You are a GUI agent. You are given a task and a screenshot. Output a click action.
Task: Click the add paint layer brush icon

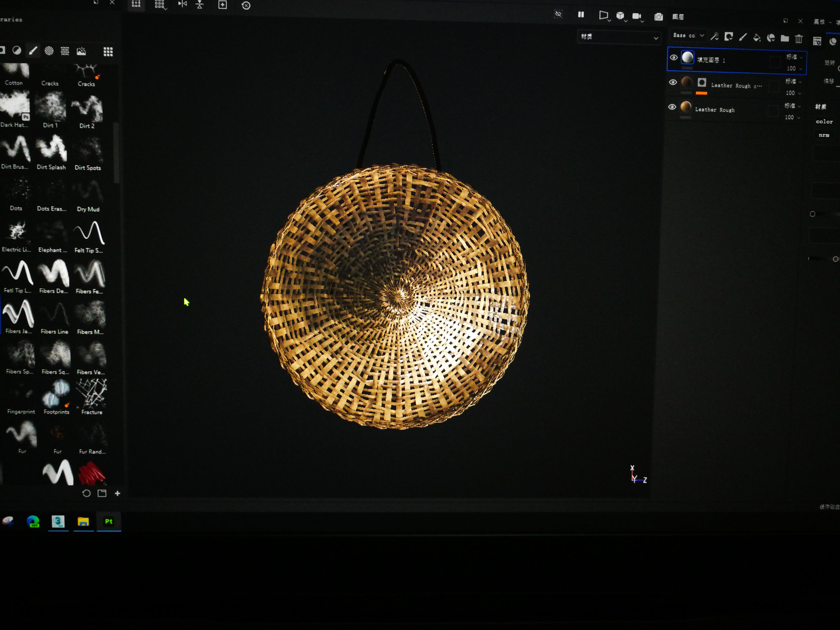[x=743, y=37]
